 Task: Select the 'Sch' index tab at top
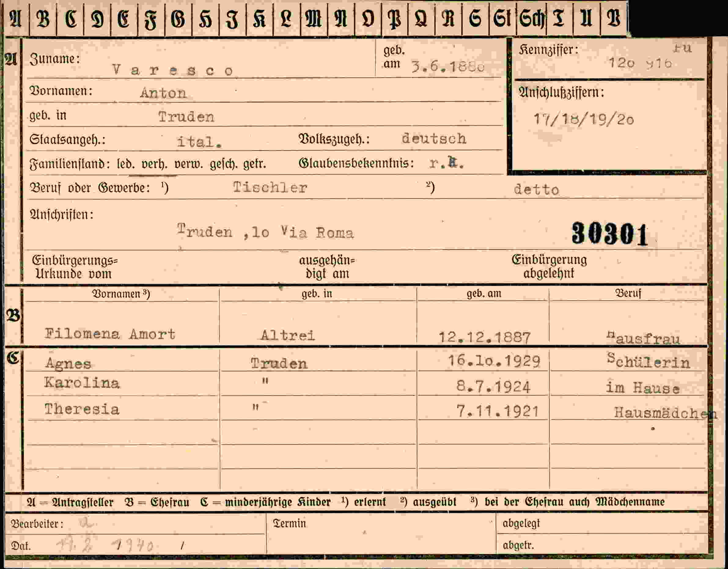point(532,19)
